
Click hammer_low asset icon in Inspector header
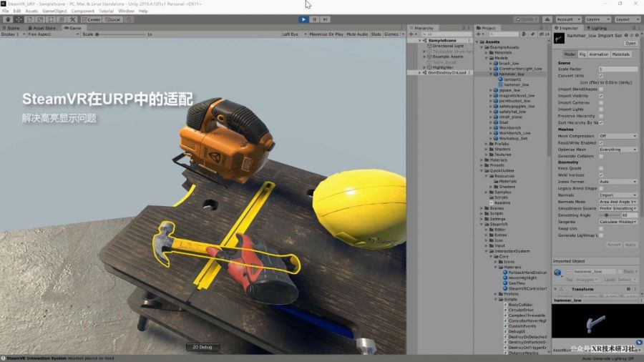tap(559, 39)
